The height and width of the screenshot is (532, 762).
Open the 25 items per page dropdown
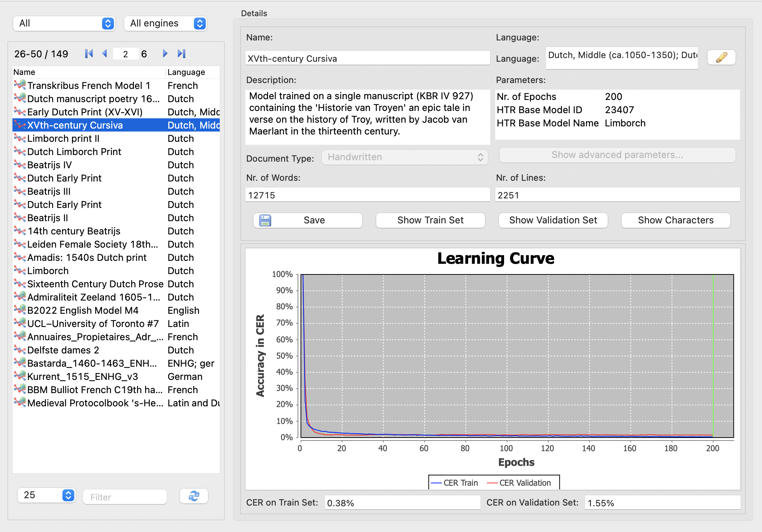pos(47,495)
